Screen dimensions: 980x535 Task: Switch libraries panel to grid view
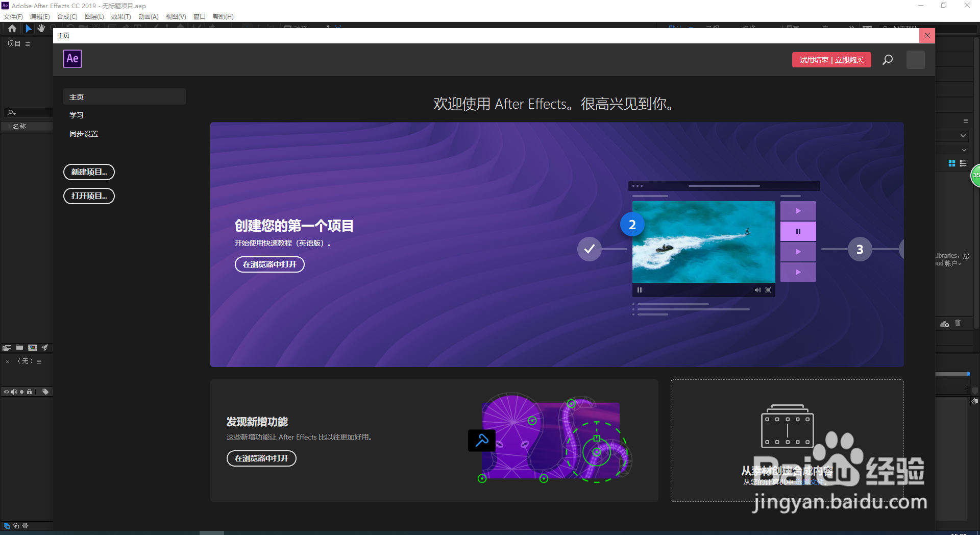[951, 163]
